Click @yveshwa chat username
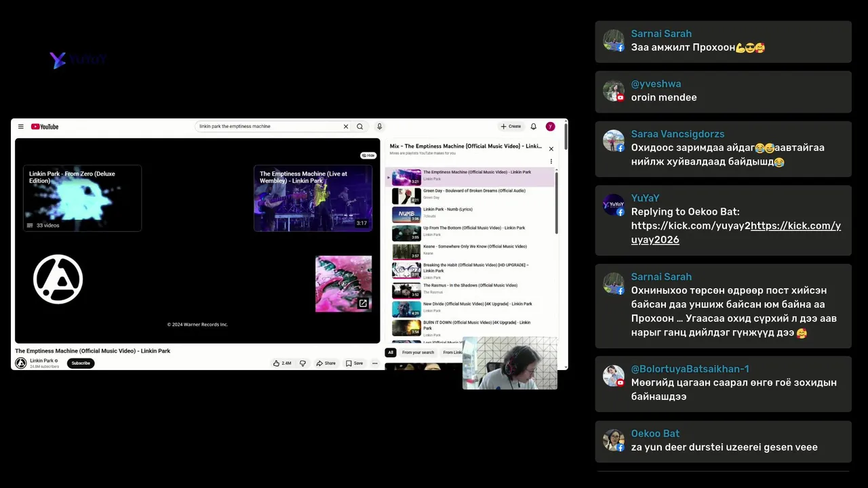The height and width of the screenshot is (488, 868). pyautogui.click(x=656, y=84)
